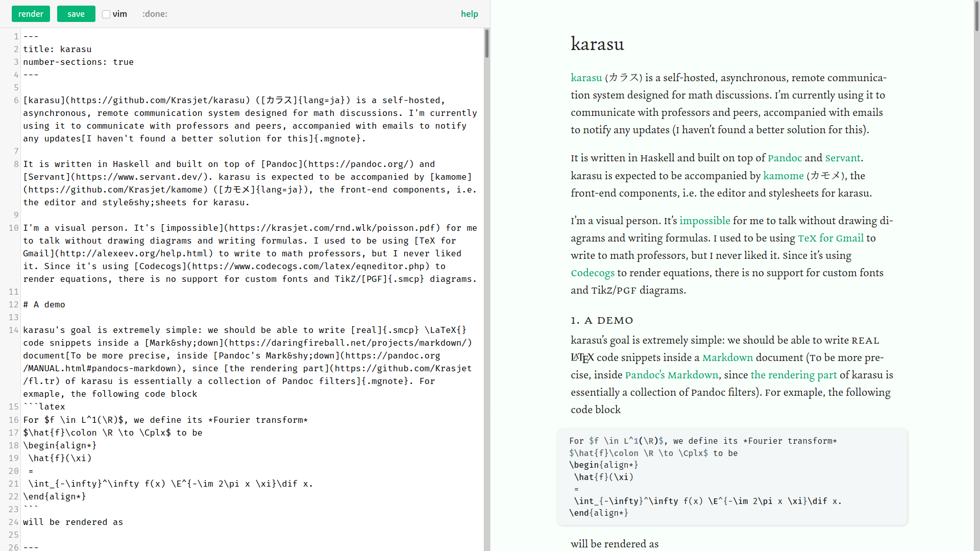Click the preview pane scrollbar thumb

[x=977, y=16]
